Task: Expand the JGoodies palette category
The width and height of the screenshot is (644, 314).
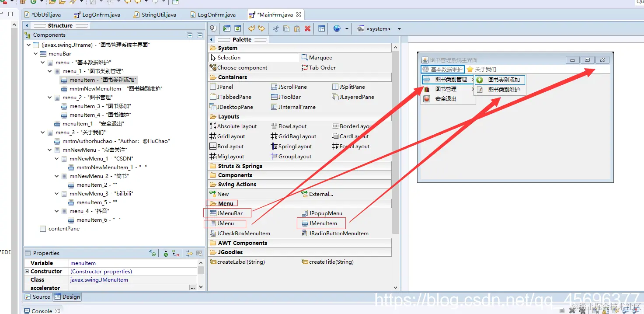Action: pyautogui.click(x=300, y=252)
